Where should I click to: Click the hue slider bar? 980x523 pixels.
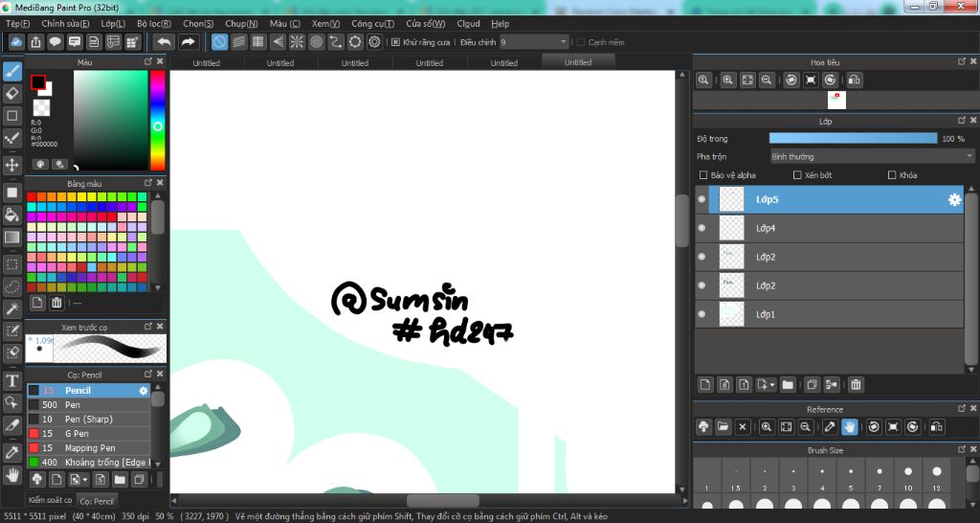click(158, 120)
